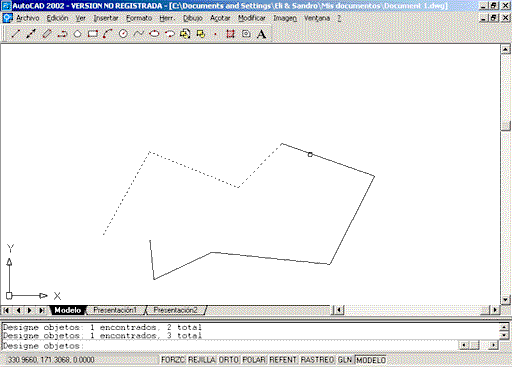Toggle the REJILLA grid button
Image resolution: width=512 pixels, height=367 pixels.
pyautogui.click(x=202, y=360)
